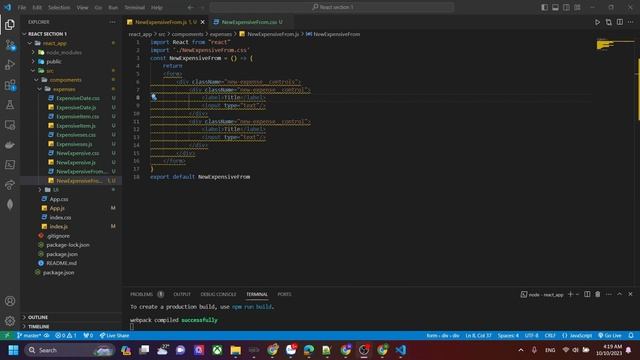Screen dimensions: 640x360
Task: Maximize the panel size chevron
Action: click(619, 294)
